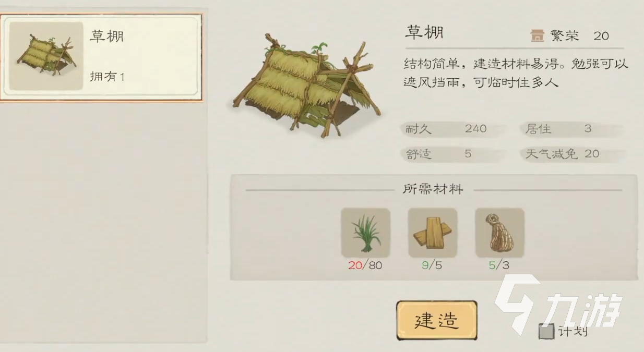The width and height of the screenshot is (644, 352).
Task: Click the 建造 build button
Action: 436,320
